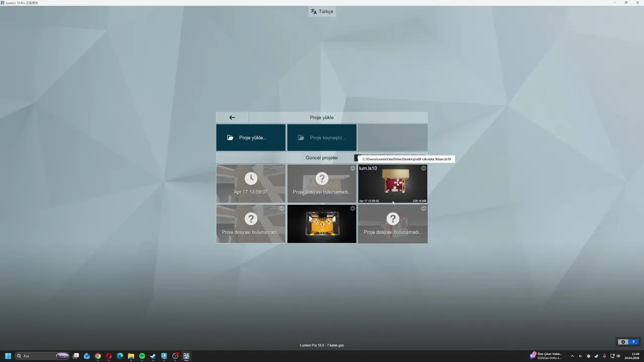Viewport: 644px width, 362px height.
Task: Open Steam from the taskbar
Action: [153, 356]
